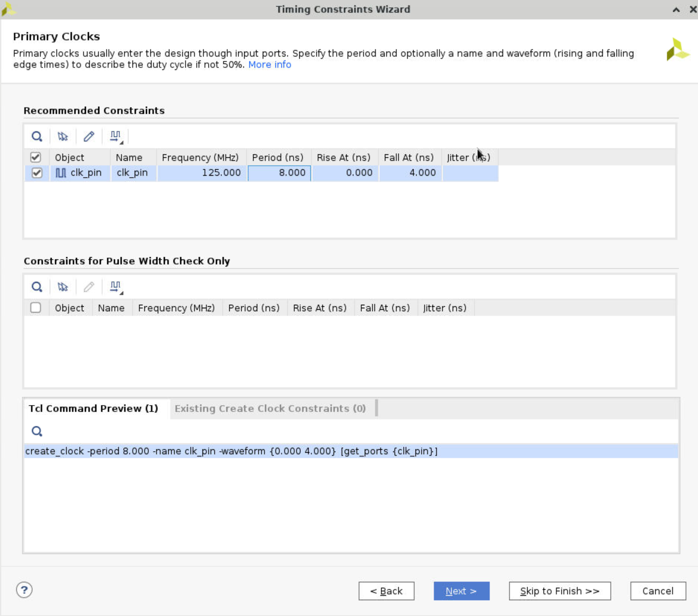This screenshot has width=698, height=616.
Task: Click Name column header in Recommended Constraints
Action: 134,157
